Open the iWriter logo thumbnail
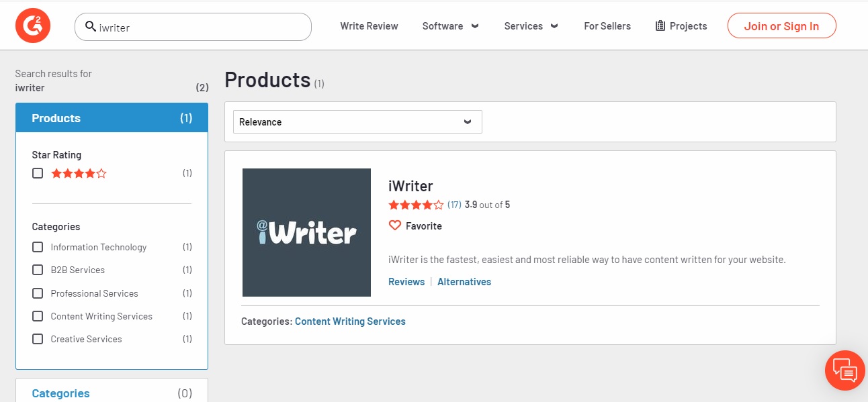This screenshot has width=868, height=402. (x=306, y=232)
